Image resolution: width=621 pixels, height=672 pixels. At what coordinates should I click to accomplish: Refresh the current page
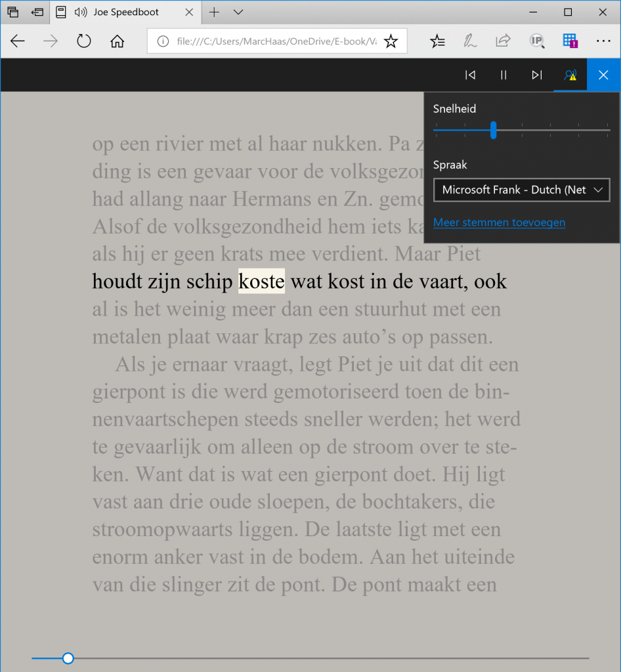click(x=83, y=41)
